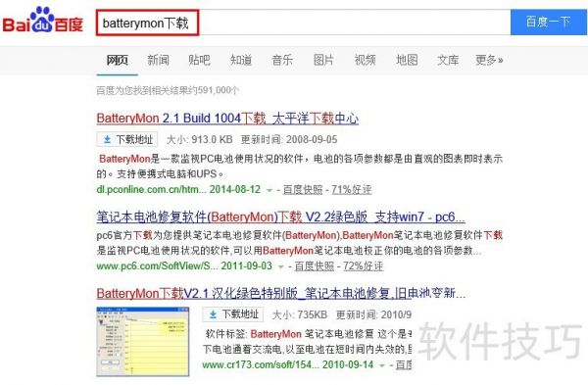
Task: Click the 更新时间: 2008-09-05 text
Action: (289, 139)
